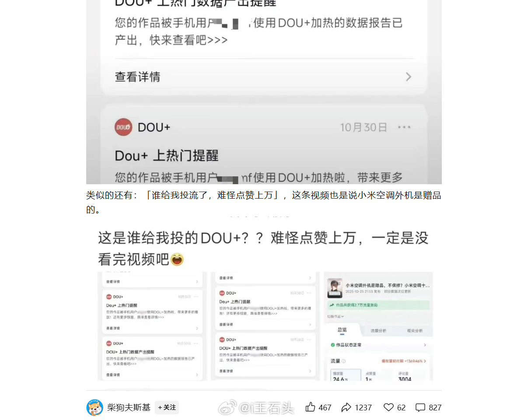
Task: Click the Dou+ 上热门提醒 notification title
Action: tap(167, 155)
